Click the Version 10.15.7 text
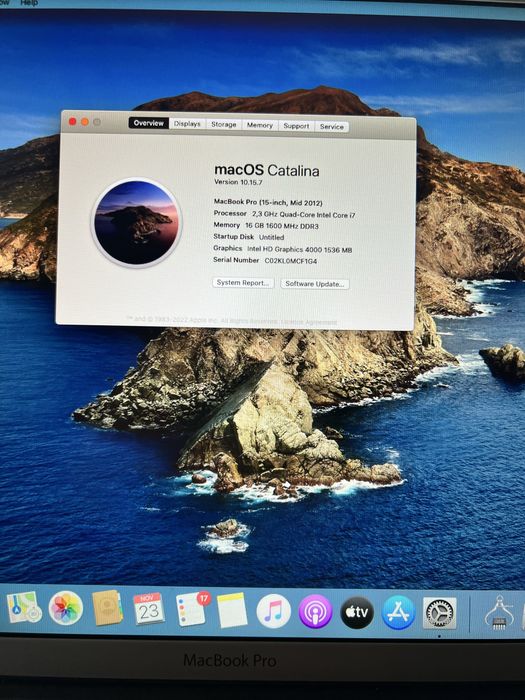The width and height of the screenshot is (525, 700). (x=238, y=182)
